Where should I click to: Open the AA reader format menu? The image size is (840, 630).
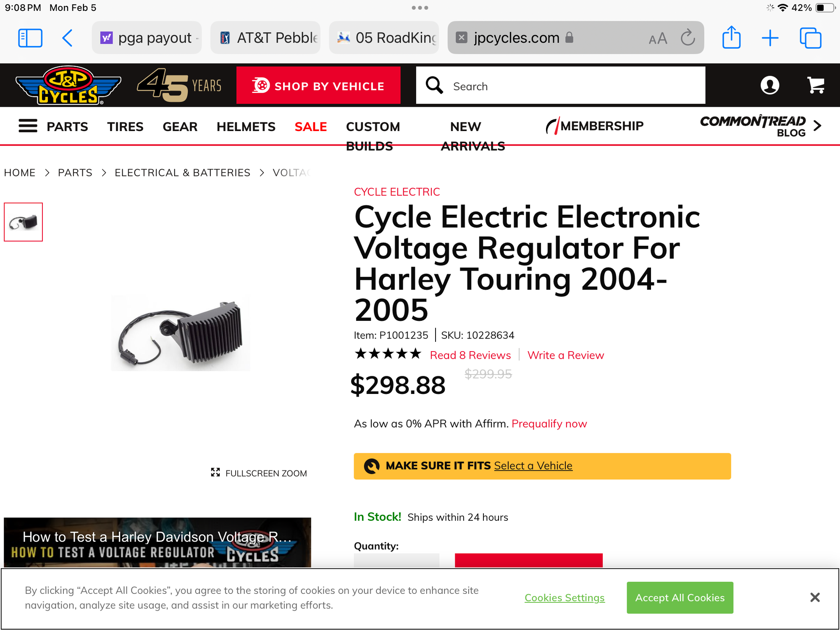point(658,39)
